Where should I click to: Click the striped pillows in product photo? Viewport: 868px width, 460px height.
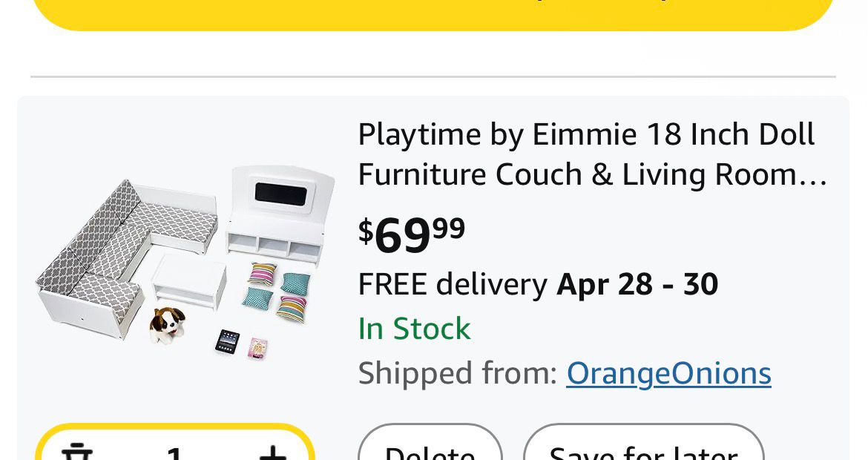point(291,307)
